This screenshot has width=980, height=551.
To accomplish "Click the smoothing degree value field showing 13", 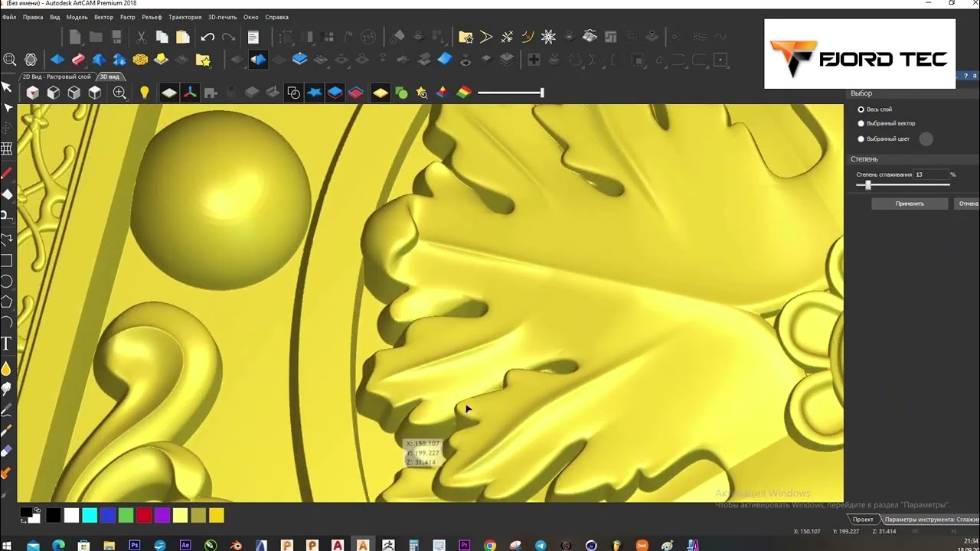I will [930, 174].
